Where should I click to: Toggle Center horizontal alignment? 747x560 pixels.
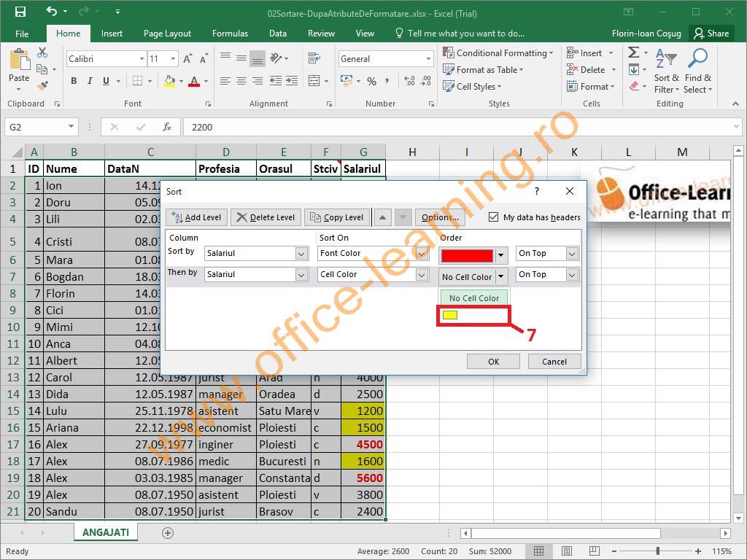tap(241, 80)
